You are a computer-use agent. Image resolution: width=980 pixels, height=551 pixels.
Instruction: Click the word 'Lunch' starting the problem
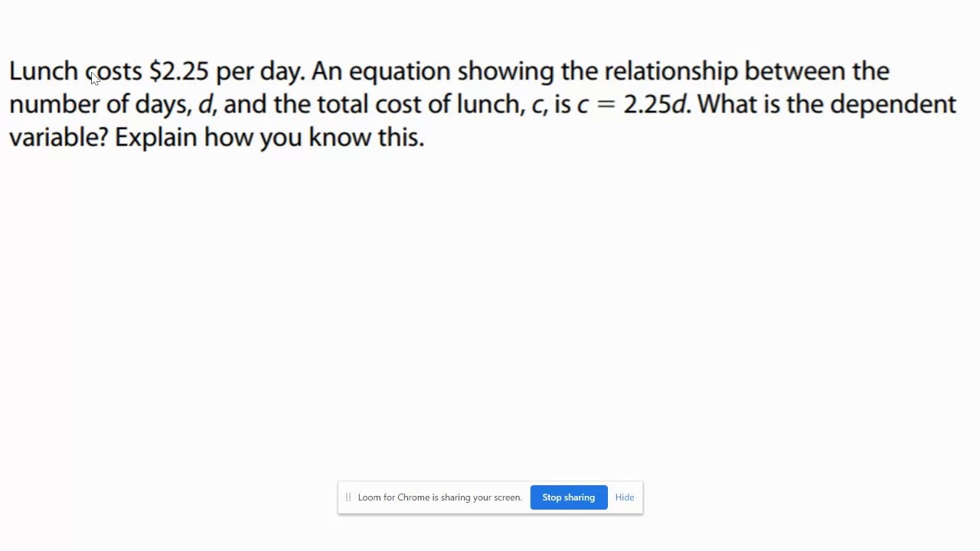tap(43, 71)
